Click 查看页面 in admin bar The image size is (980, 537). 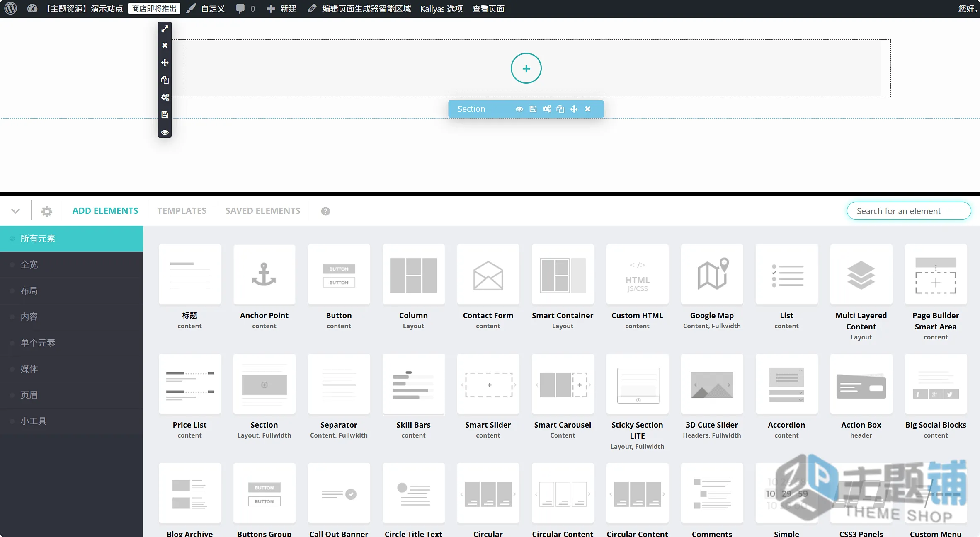point(488,8)
